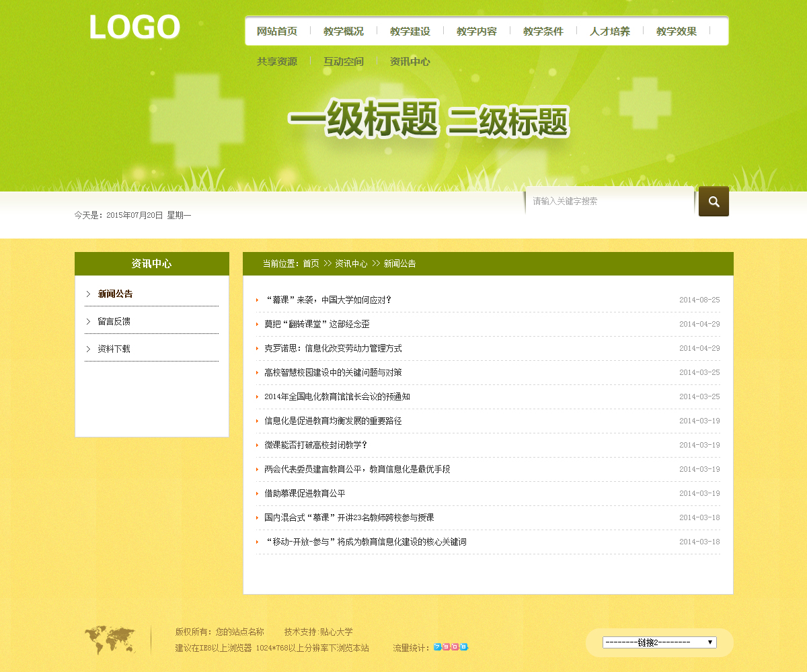
Task: Click the world map icon in footer
Action: [x=110, y=640]
